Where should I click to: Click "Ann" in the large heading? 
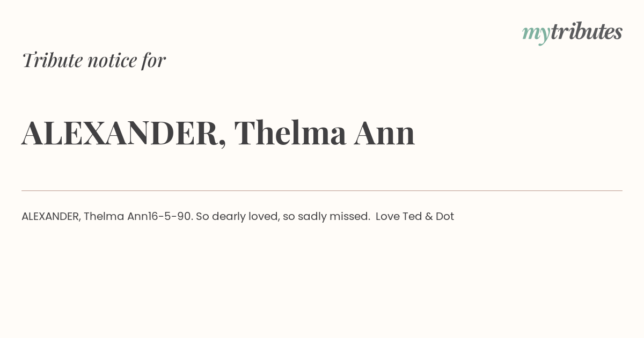point(384,133)
